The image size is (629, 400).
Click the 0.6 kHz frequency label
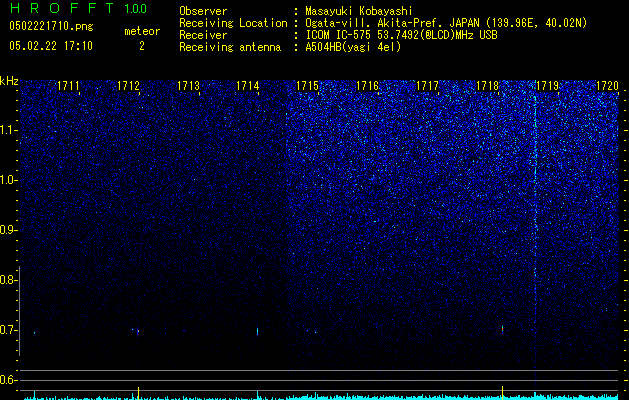pyautogui.click(x=7, y=380)
